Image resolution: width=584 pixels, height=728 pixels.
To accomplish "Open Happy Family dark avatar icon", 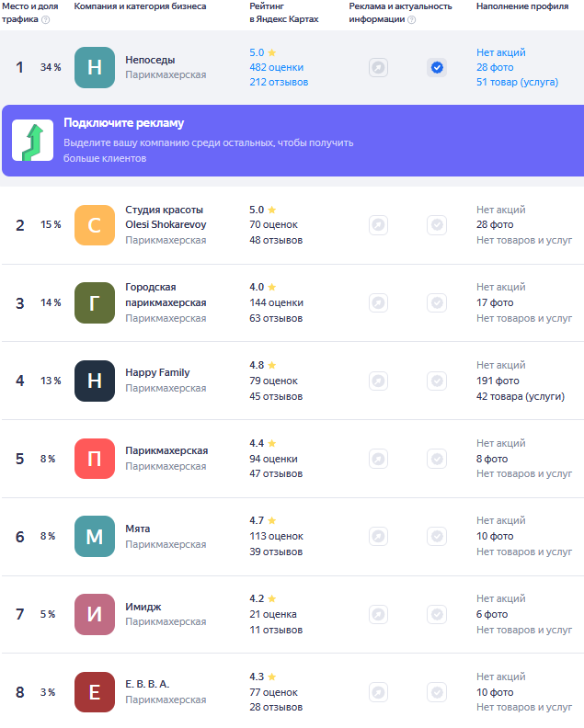I will [x=95, y=381].
